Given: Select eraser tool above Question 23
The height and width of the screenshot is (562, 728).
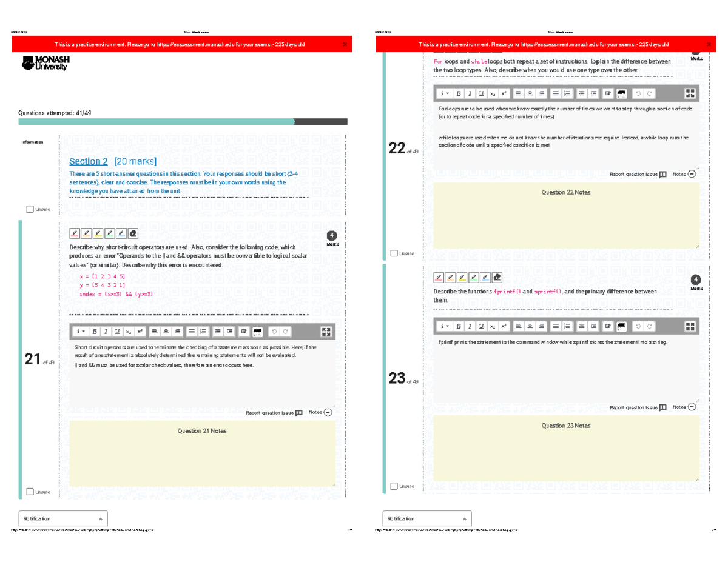Looking at the screenshot, I should (x=497, y=278).
